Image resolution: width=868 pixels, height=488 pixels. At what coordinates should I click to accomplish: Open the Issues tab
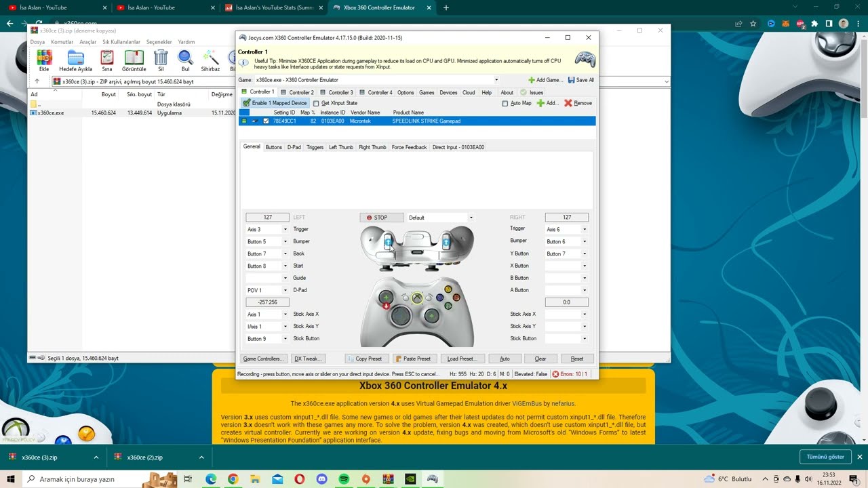[x=532, y=92]
